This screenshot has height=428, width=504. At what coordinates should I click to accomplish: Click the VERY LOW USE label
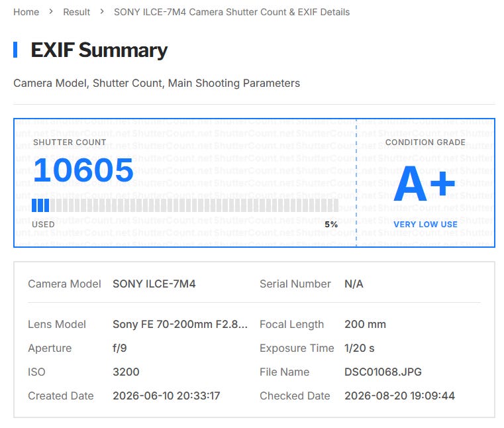(x=425, y=225)
